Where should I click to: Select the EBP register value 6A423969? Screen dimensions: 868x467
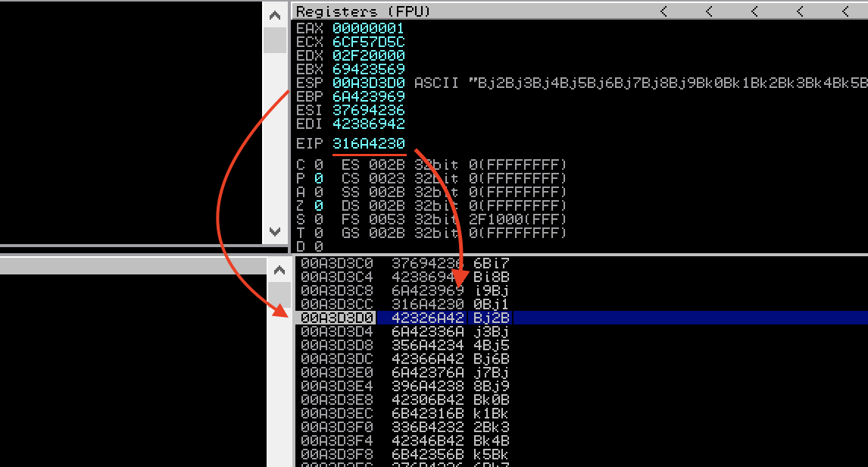click(368, 96)
